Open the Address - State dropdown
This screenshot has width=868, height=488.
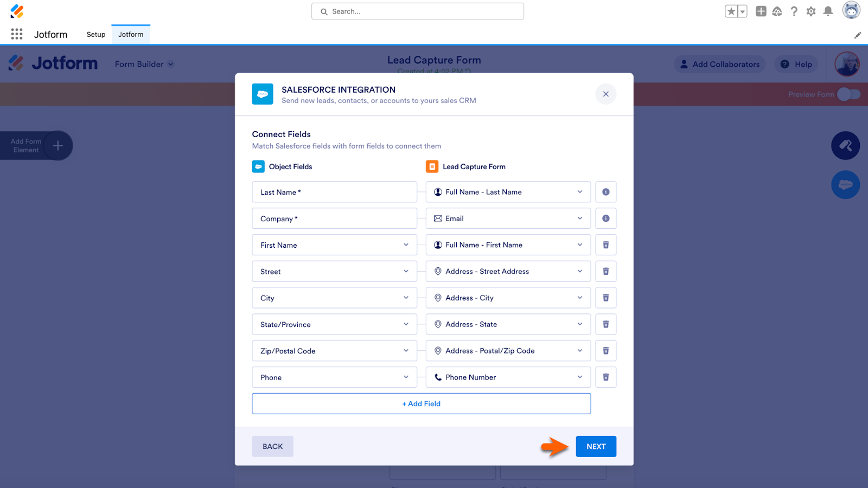(508, 324)
